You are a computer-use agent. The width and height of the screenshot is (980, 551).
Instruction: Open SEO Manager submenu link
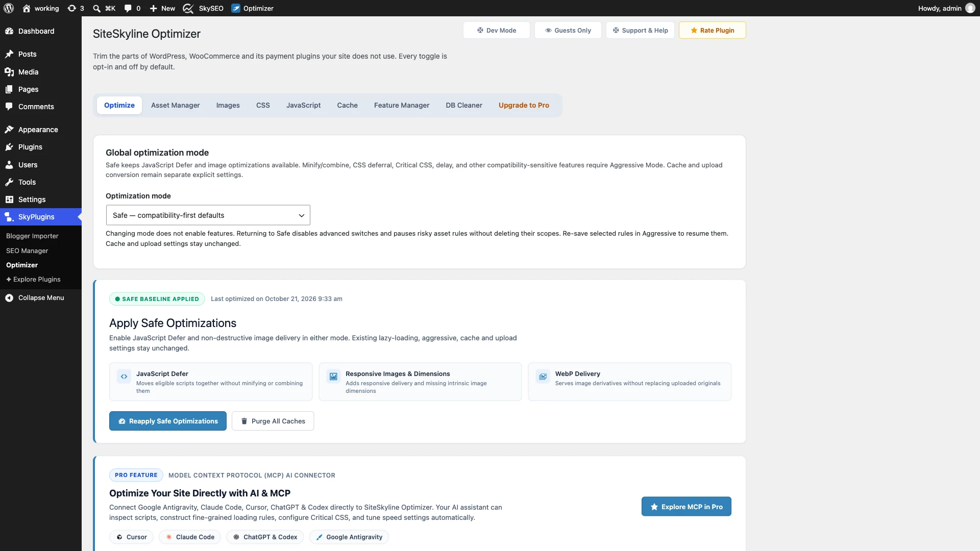pyautogui.click(x=27, y=251)
